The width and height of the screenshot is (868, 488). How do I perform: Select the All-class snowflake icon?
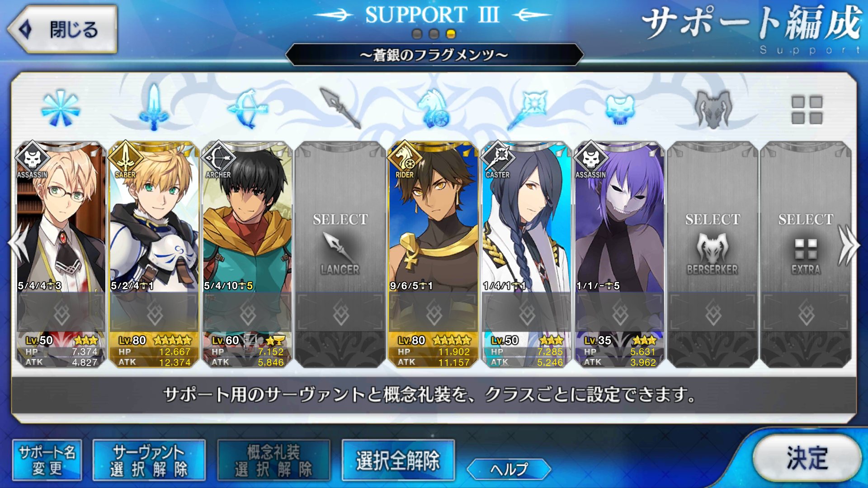[61, 108]
